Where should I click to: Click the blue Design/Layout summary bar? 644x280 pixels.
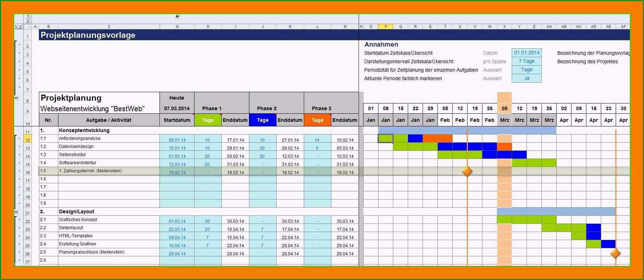(556, 212)
